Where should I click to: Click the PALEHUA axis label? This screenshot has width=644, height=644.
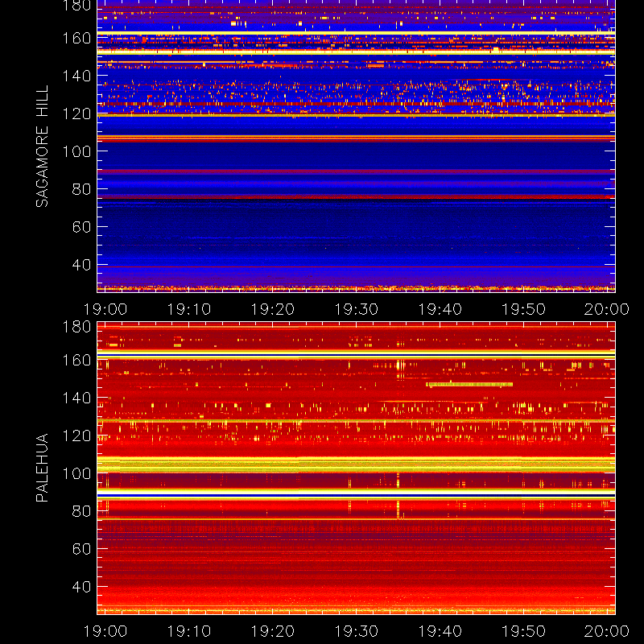pos(42,468)
